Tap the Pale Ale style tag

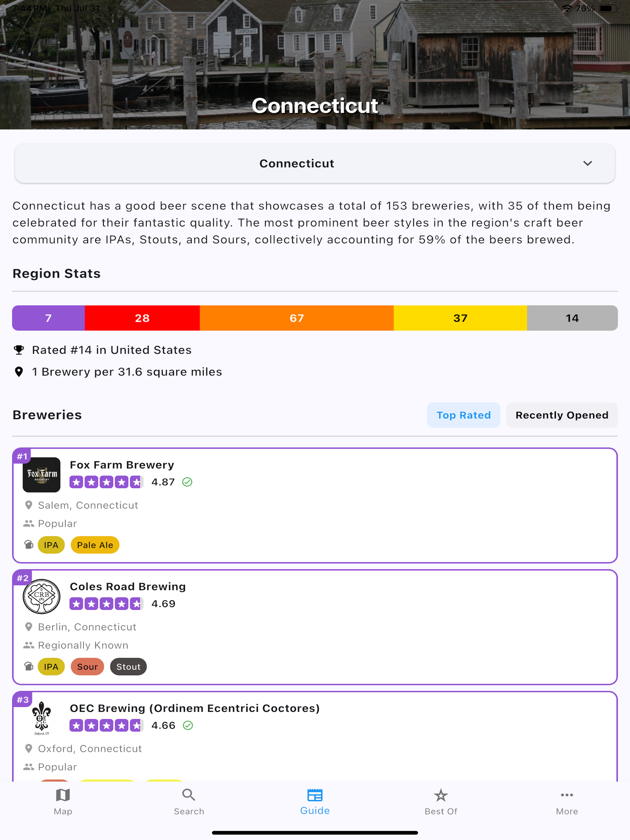[95, 545]
